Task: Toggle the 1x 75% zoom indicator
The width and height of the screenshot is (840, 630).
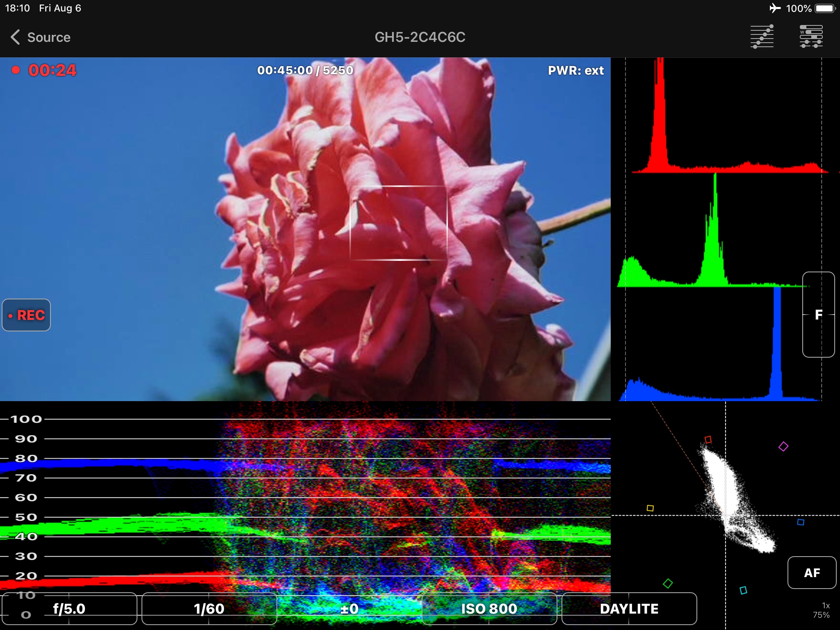Action: click(x=821, y=610)
